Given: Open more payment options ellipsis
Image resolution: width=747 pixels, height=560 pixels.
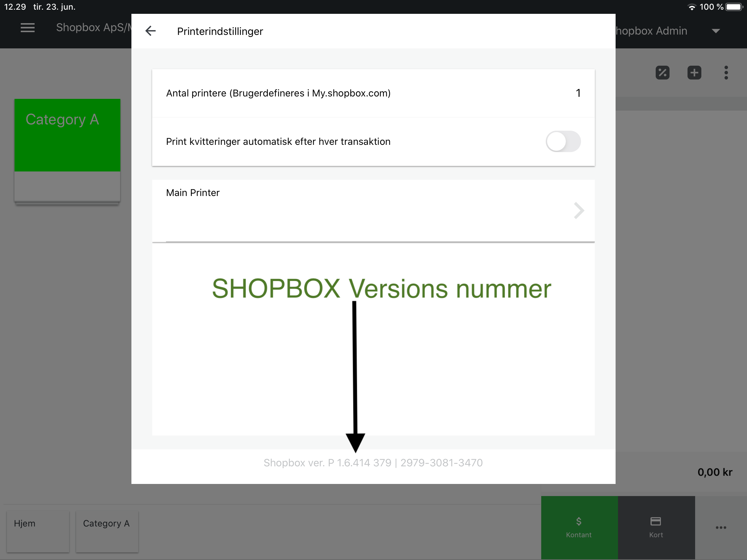Looking at the screenshot, I should pos(721,528).
